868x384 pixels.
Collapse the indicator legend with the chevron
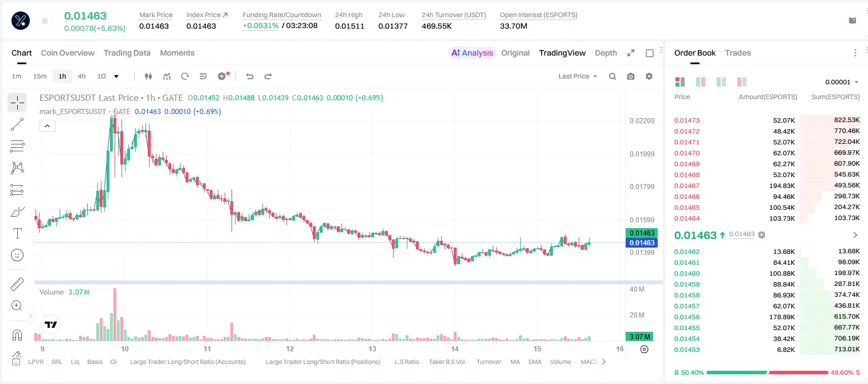(48, 126)
